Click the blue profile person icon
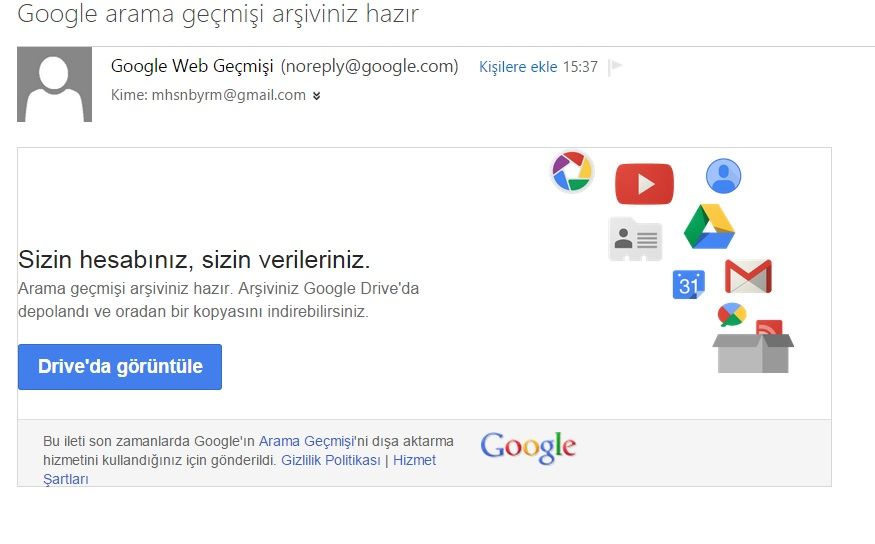 coord(723,176)
